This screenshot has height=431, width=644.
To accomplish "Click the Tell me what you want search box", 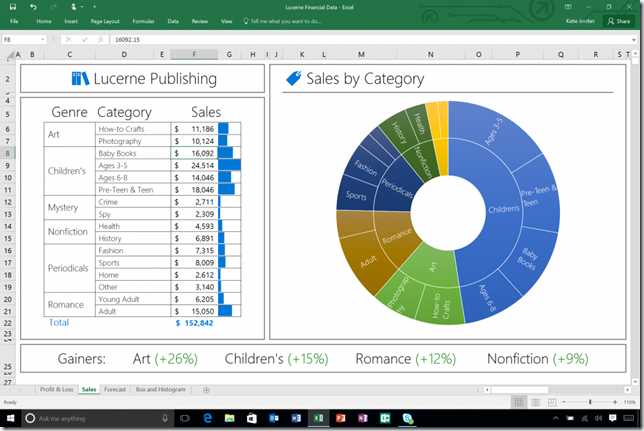I will pyautogui.click(x=283, y=21).
